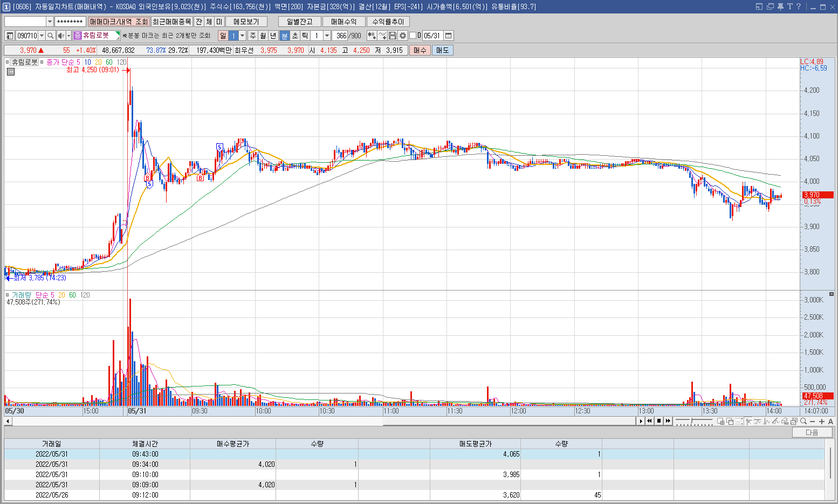Click the window layout icon in title bar
Screen dimensions: 838x504
[759, 6]
